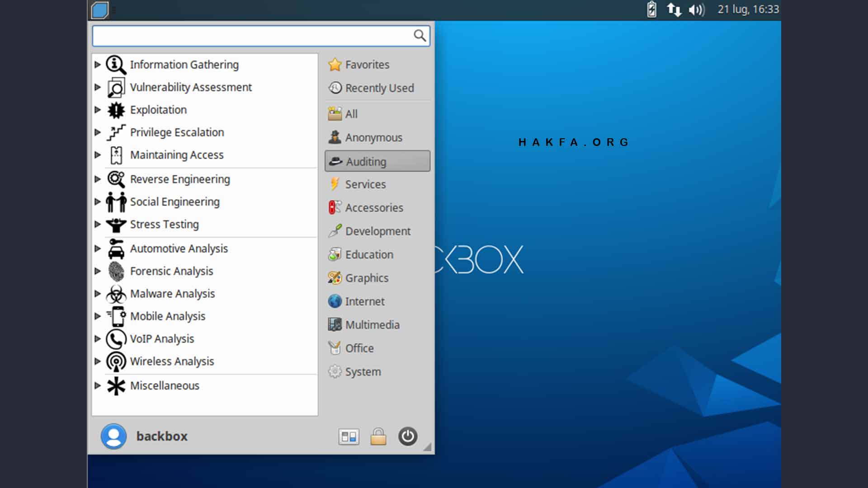The image size is (868, 488).
Task: Expand Privilege Escalation arrow
Action: coord(97,132)
